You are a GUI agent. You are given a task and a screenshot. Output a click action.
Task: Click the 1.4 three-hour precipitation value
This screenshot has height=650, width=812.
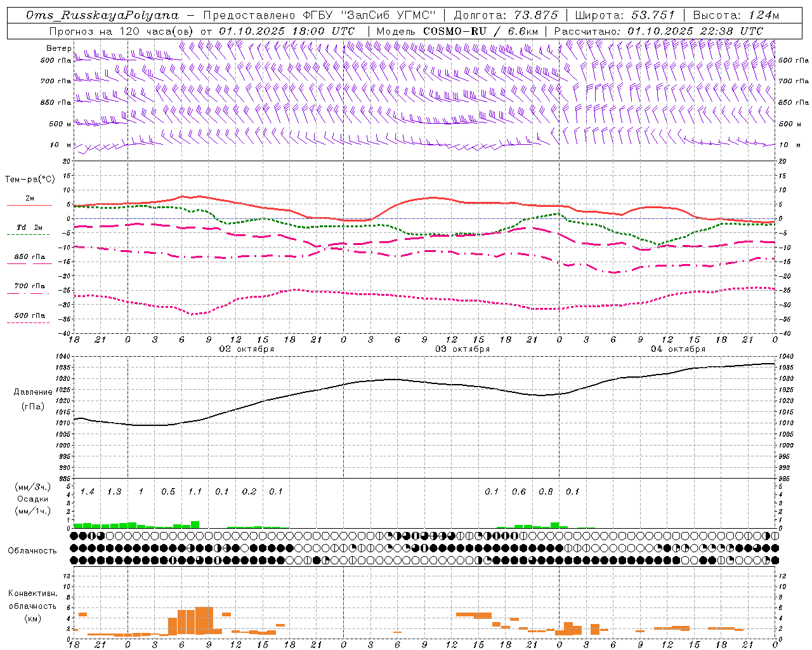pyautogui.click(x=87, y=491)
